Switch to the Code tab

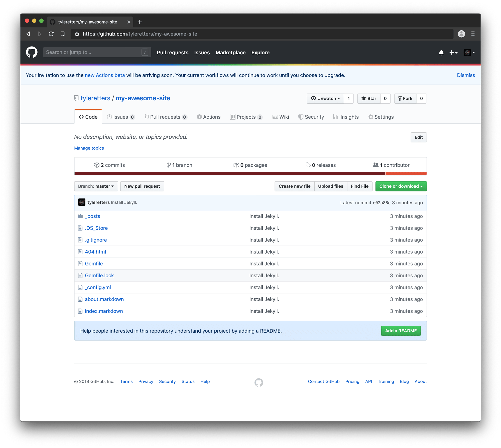[88, 117]
